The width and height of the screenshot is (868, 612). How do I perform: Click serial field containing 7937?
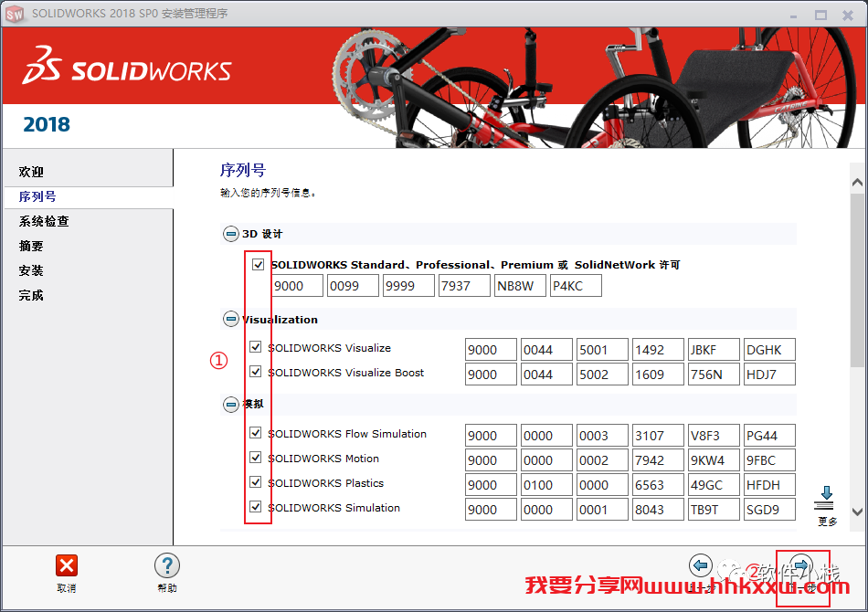[x=464, y=286]
